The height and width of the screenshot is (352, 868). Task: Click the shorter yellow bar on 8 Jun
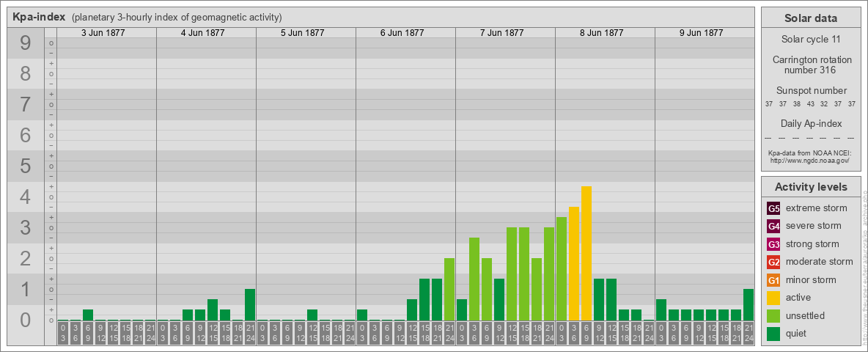coord(574,264)
